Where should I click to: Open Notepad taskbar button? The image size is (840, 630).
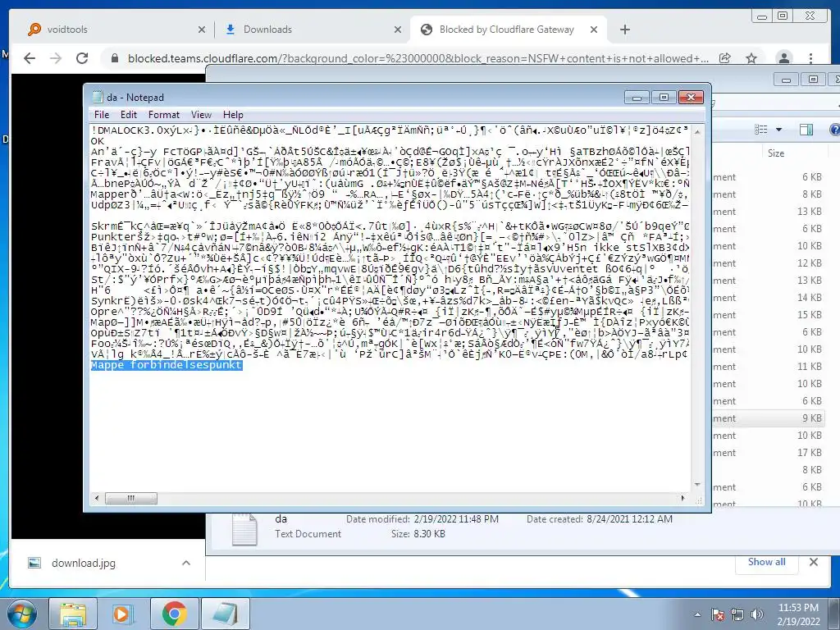coord(226,614)
